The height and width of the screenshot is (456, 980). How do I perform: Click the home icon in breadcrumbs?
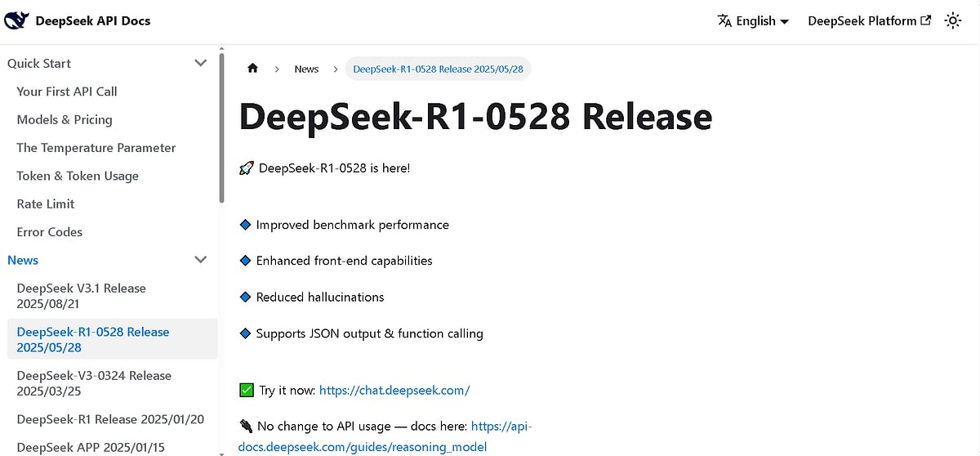tap(252, 69)
